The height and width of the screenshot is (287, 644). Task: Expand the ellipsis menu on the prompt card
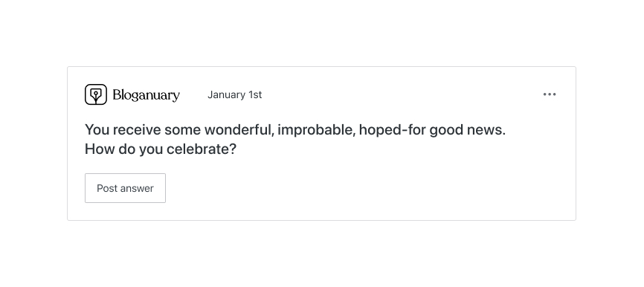550,94
